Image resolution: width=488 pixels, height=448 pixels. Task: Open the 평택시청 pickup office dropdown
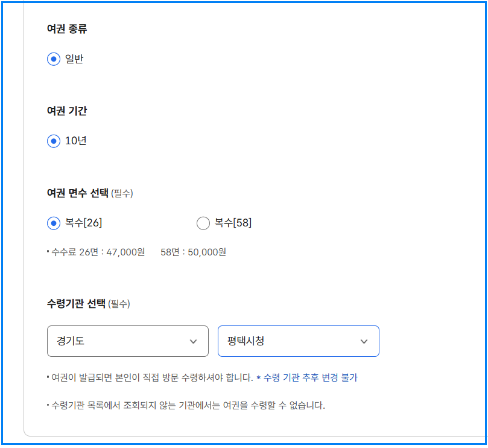pos(298,341)
